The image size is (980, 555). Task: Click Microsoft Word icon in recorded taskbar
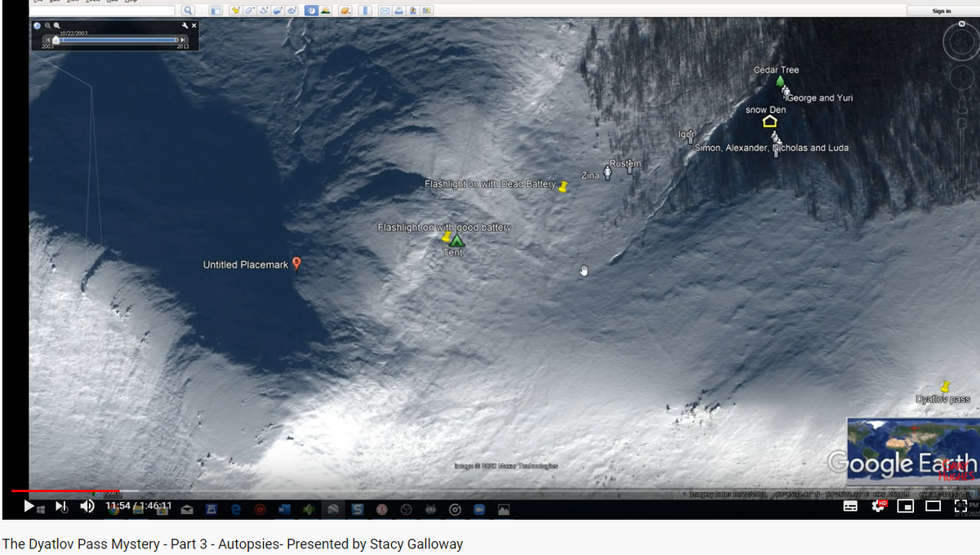click(285, 509)
